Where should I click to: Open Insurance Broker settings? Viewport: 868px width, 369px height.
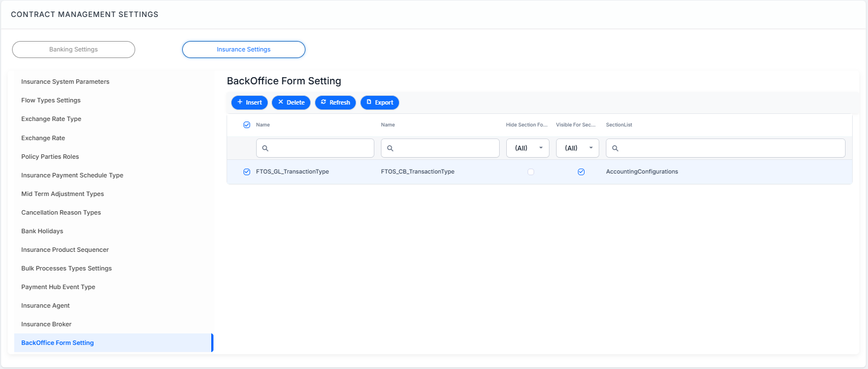point(47,324)
